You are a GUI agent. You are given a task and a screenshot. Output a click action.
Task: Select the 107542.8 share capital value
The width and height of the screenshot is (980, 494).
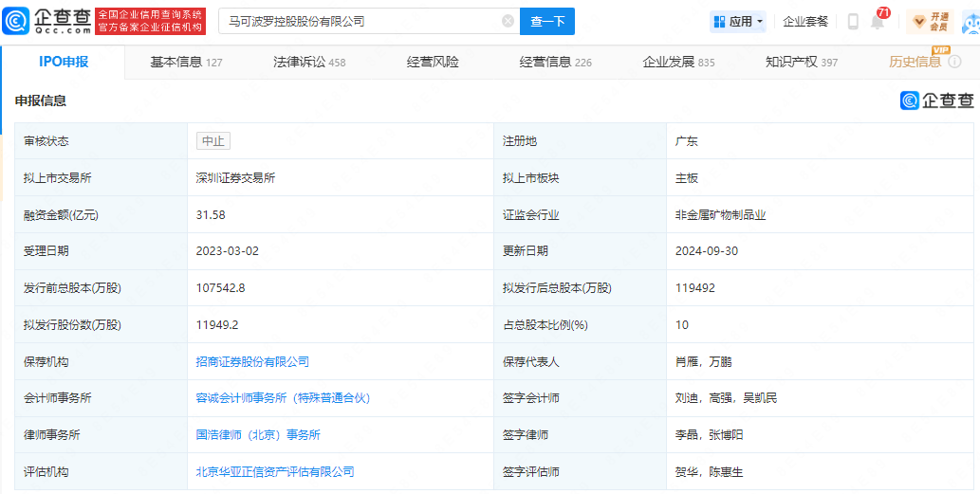pos(223,288)
